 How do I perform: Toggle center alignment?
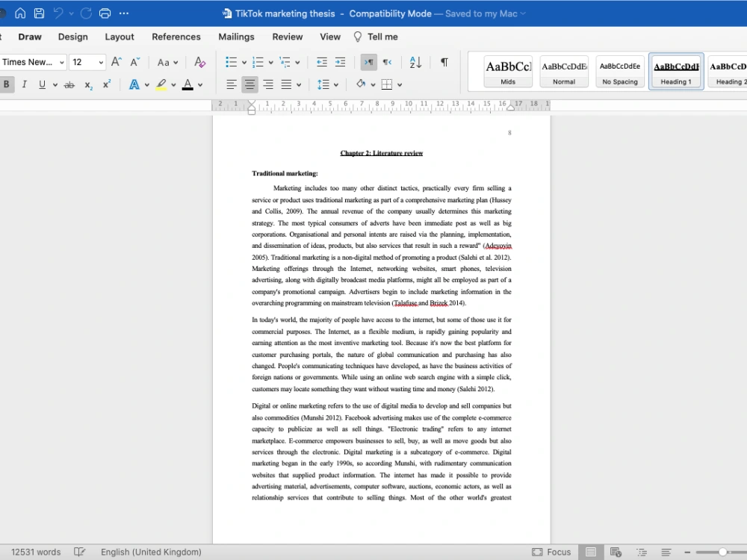pyautogui.click(x=249, y=85)
